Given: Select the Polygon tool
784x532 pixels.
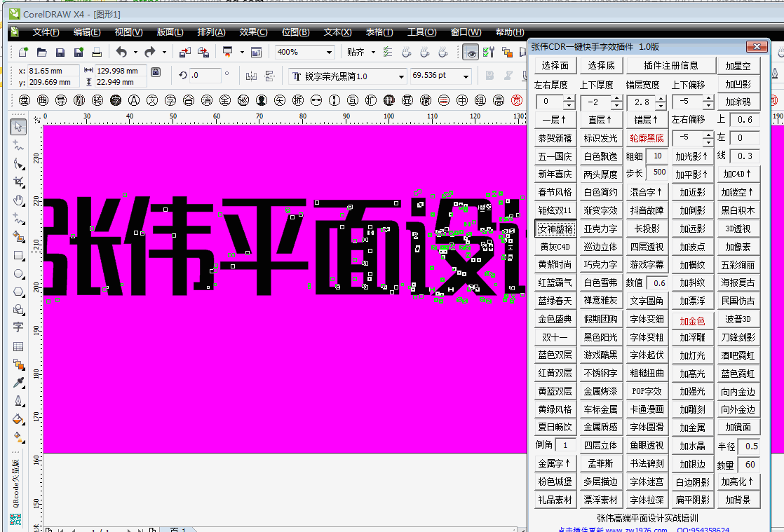Looking at the screenshot, I should point(18,292).
